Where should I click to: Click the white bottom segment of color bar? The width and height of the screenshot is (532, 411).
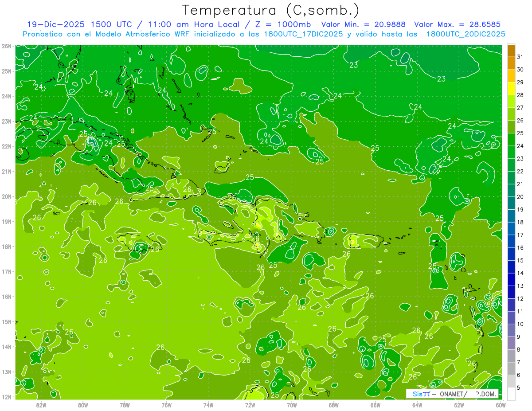[x=511, y=394]
